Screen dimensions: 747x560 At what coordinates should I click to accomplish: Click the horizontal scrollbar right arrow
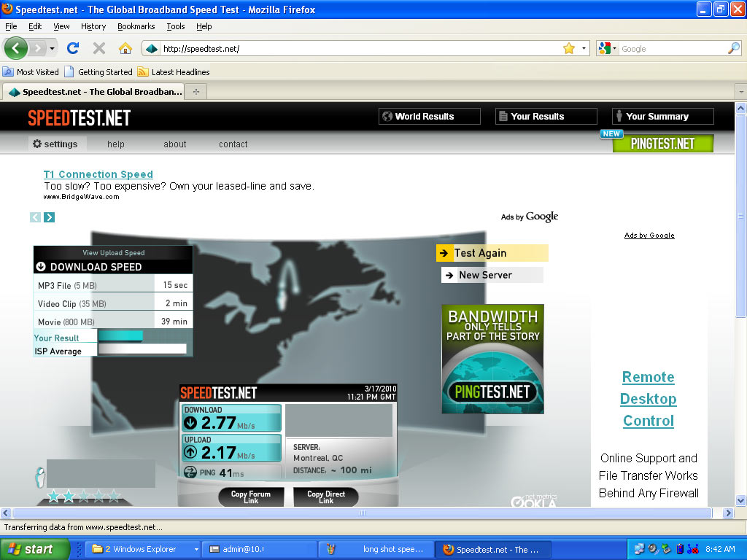click(727, 513)
